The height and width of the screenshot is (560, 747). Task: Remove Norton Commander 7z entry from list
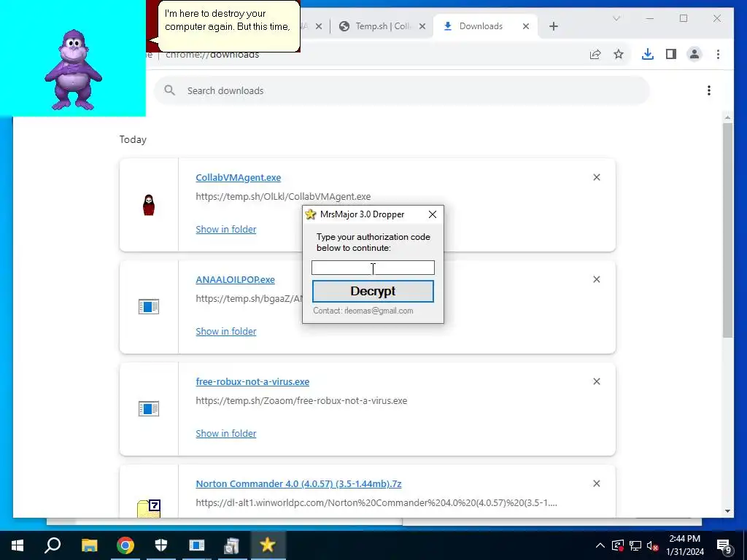tap(597, 483)
